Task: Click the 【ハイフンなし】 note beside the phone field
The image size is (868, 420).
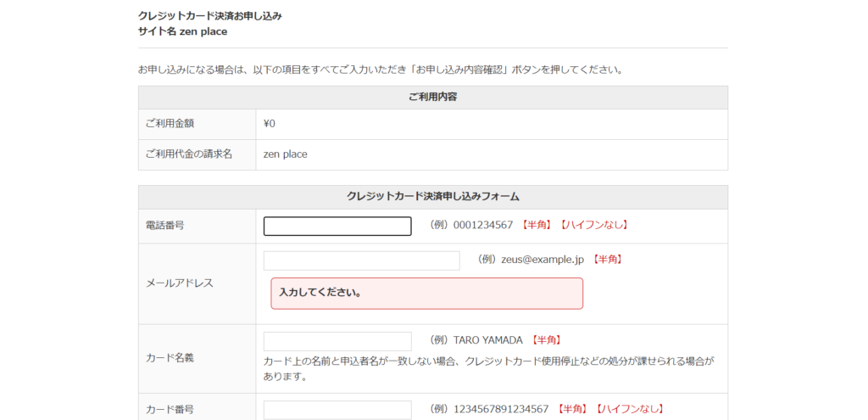Action: click(593, 225)
